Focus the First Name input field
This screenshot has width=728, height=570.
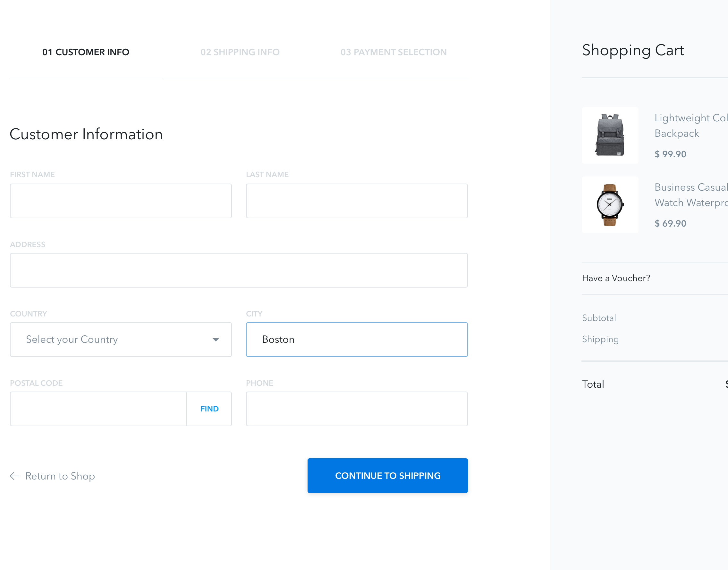121,201
